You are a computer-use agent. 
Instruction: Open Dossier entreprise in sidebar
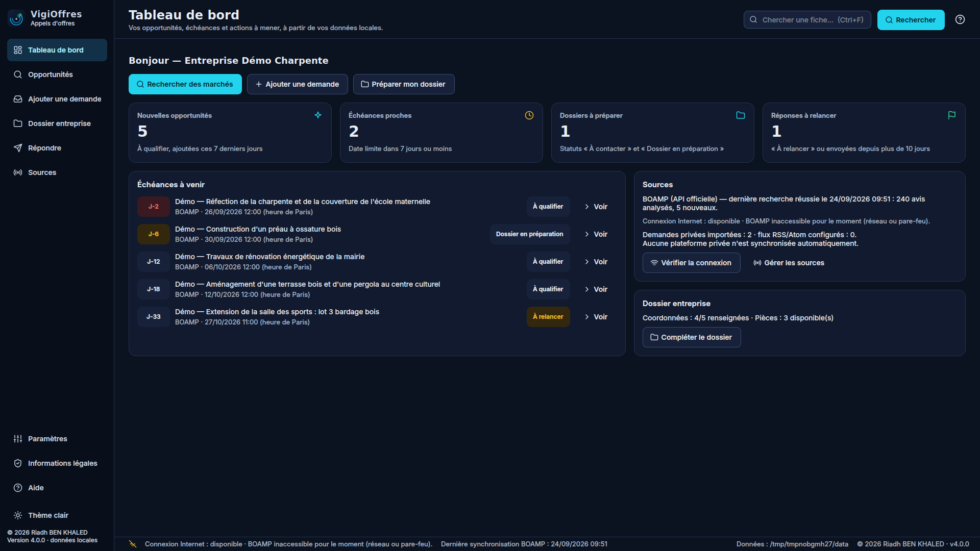57,123
